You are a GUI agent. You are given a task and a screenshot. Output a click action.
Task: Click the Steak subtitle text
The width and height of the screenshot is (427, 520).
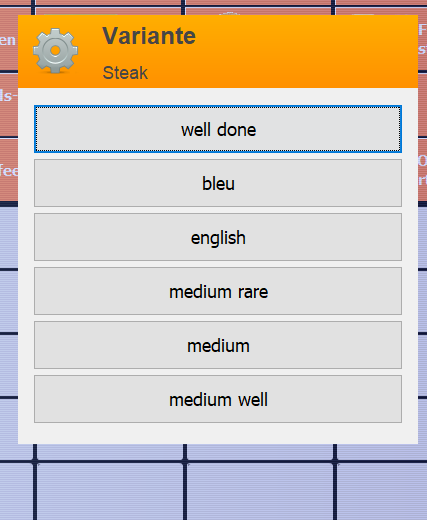(125, 73)
